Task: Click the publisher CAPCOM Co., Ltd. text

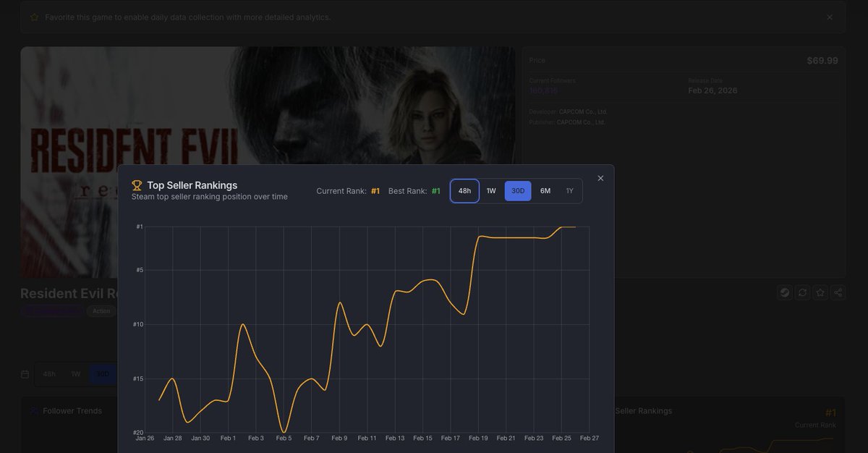Action: (581, 122)
